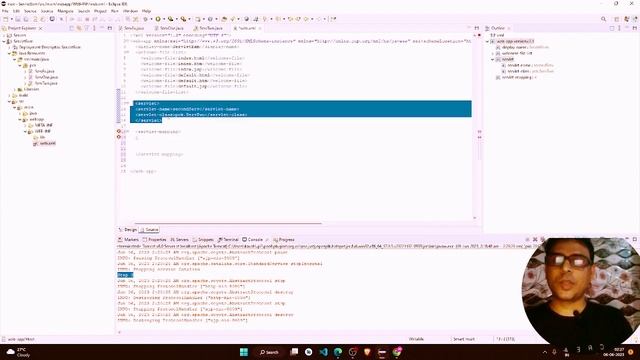Open the Debug button dropdown arrow

[151, 19]
